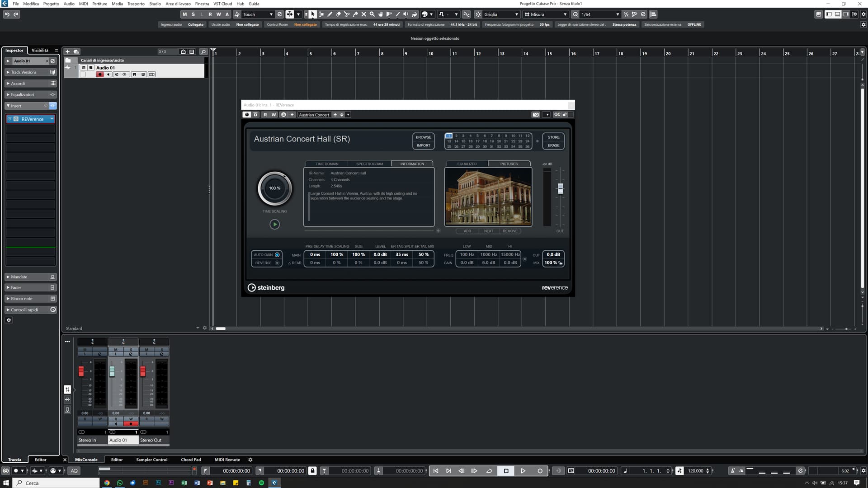Switch to the SPECTROGRAM tab
Viewport: 868px width, 488px height.
(x=369, y=164)
